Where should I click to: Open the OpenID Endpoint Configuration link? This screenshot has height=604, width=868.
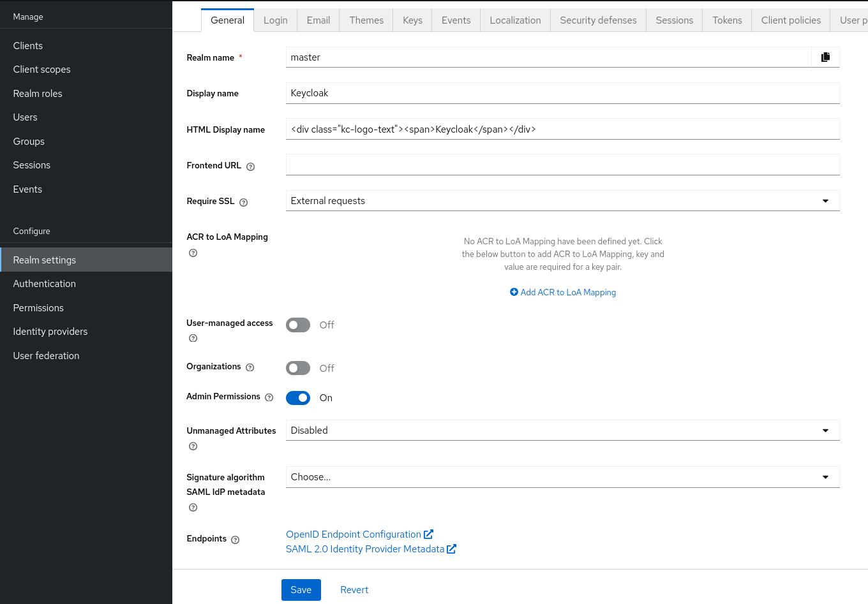pyautogui.click(x=354, y=534)
